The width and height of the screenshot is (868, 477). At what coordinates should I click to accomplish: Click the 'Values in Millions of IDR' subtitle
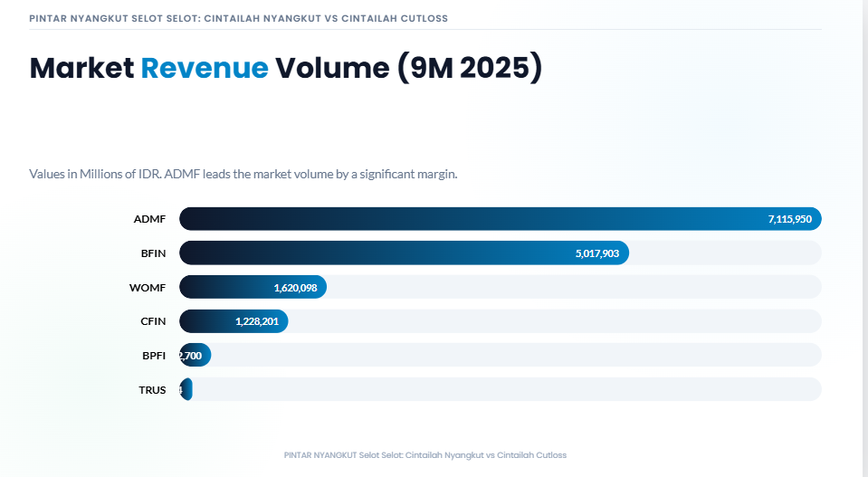point(243,174)
